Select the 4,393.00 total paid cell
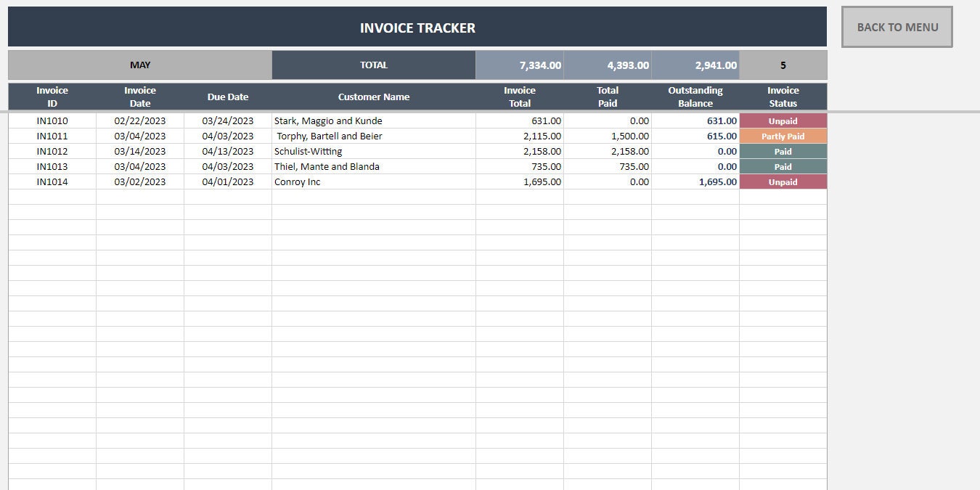Viewport: 980px width, 490px height. pyautogui.click(x=608, y=65)
